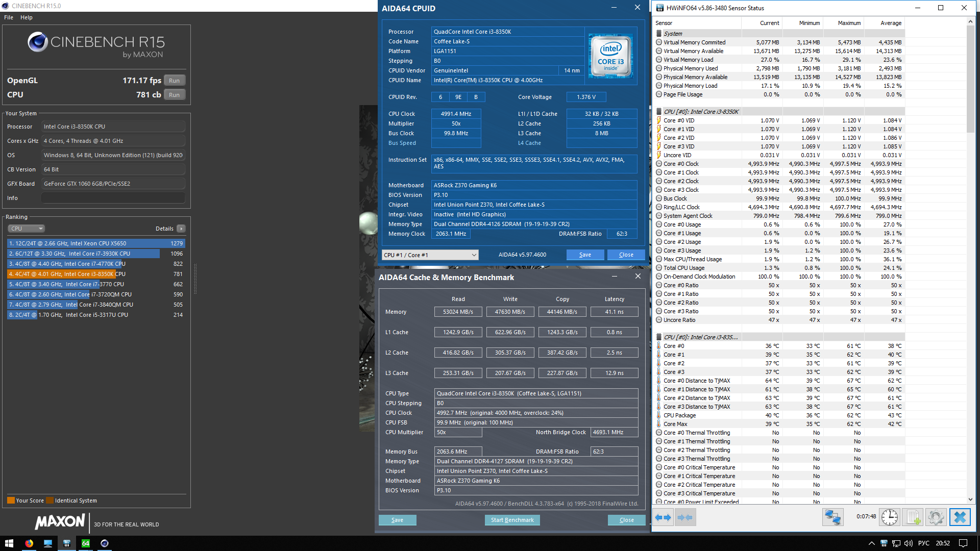The image size is (980, 551).
Task: Click the expand columns arrows icon in HWiNFO
Action: (663, 517)
